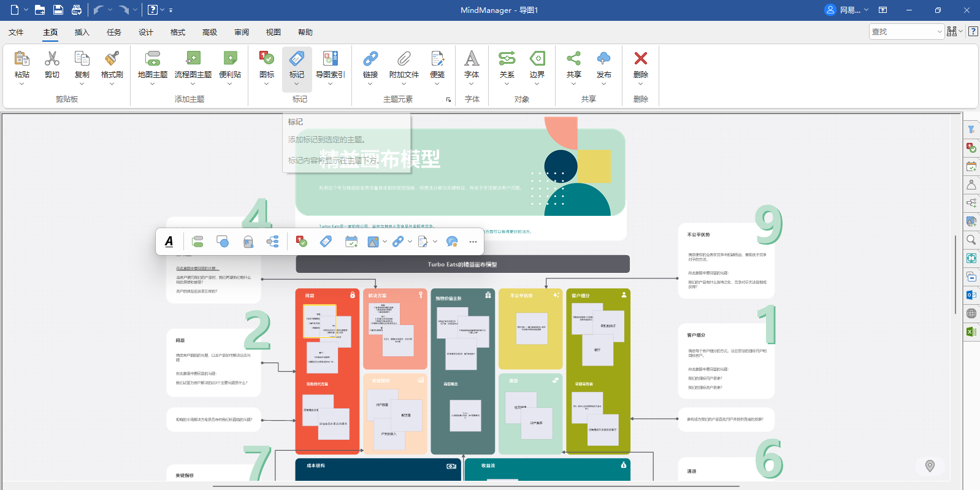Open the filter funnel panel in right sidebar
The image size is (980, 490).
[x=971, y=129]
